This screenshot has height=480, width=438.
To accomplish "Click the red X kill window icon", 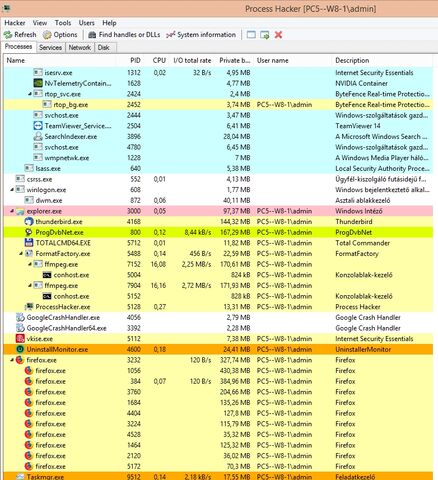I will tap(278, 35).
